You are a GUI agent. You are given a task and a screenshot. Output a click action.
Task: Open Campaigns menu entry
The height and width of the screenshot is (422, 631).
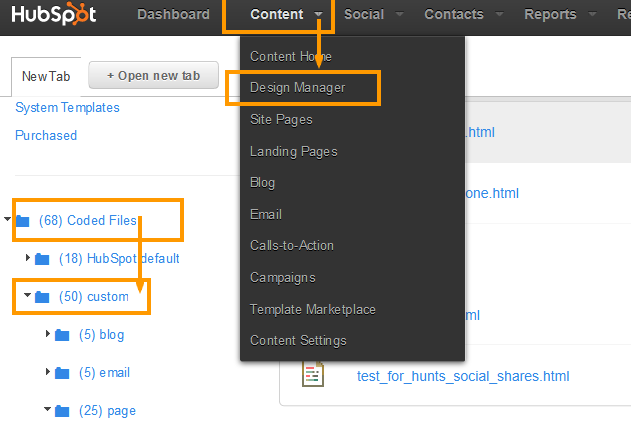click(x=283, y=278)
